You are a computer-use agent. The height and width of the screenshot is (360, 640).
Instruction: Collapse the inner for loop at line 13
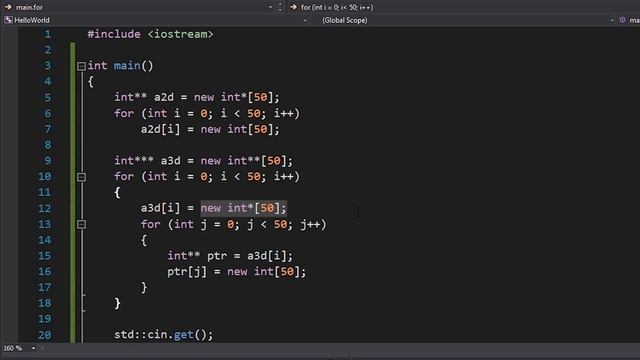click(81, 224)
